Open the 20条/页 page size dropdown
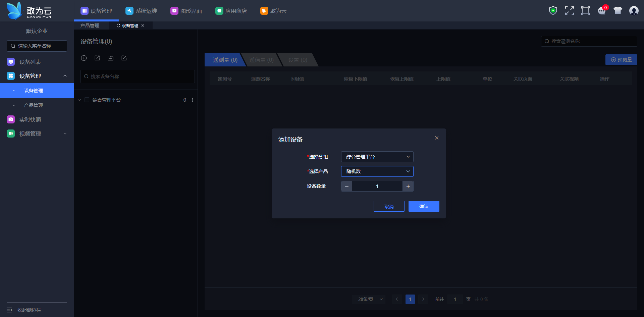The width and height of the screenshot is (644, 317). 369,299
